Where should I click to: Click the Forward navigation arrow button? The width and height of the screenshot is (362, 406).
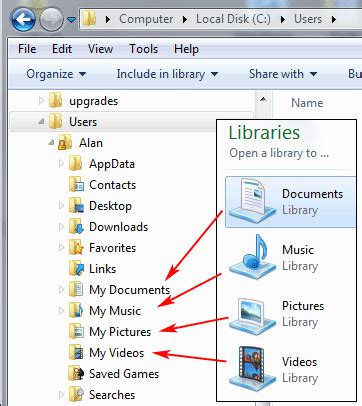click(51, 19)
